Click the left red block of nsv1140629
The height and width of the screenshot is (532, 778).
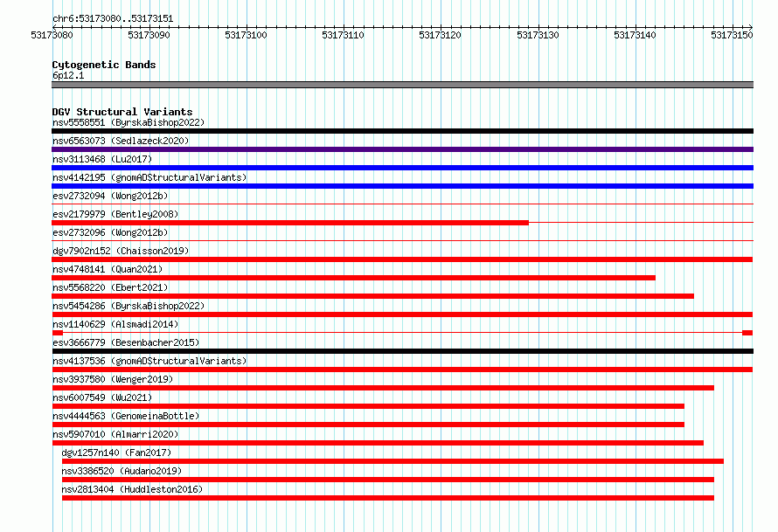pyautogui.click(x=57, y=333)
